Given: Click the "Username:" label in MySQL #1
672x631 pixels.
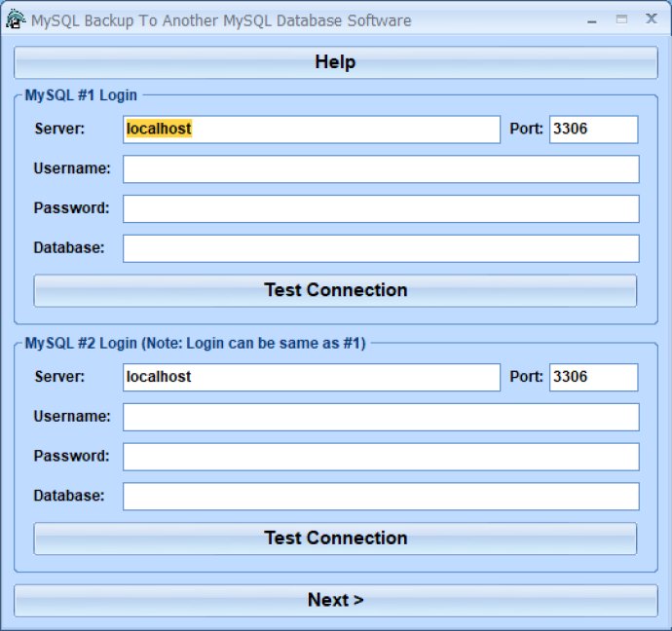Looking at the screenshot, I should [x=72, y=168].
